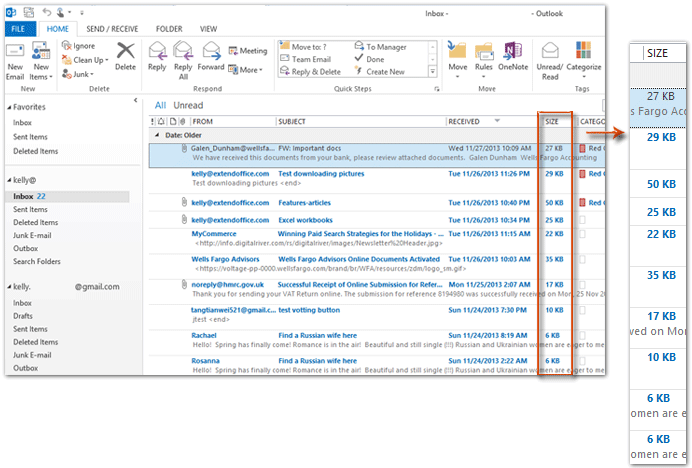Viewport: 692px width, 468px height.
Task: Collapse the kelly@ account tree
Action: [x=9, y=180]
